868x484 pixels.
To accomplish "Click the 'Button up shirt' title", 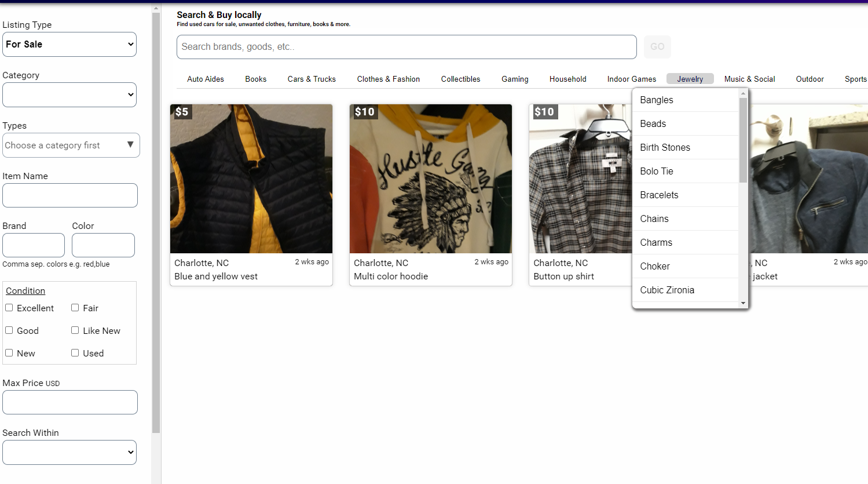I will 564,276.
